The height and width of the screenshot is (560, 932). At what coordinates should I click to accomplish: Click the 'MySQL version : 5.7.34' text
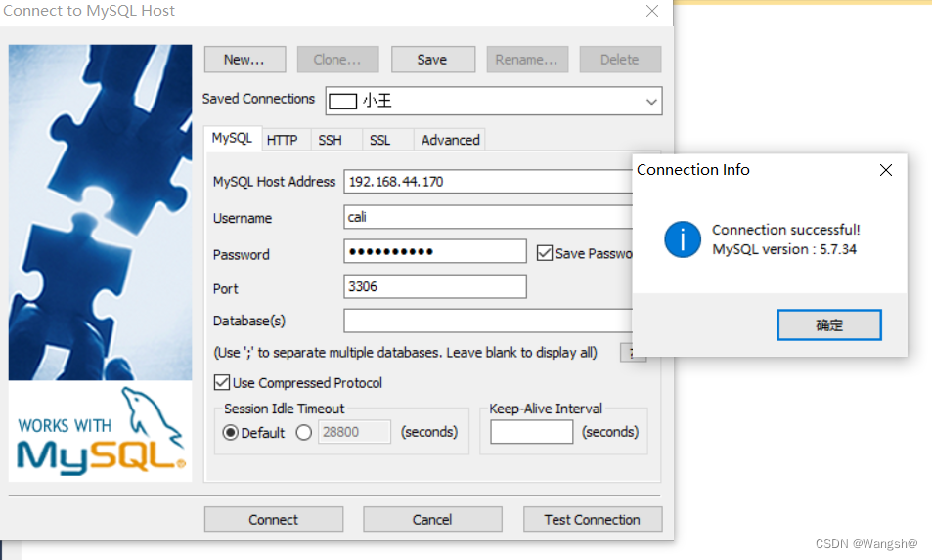784,249
